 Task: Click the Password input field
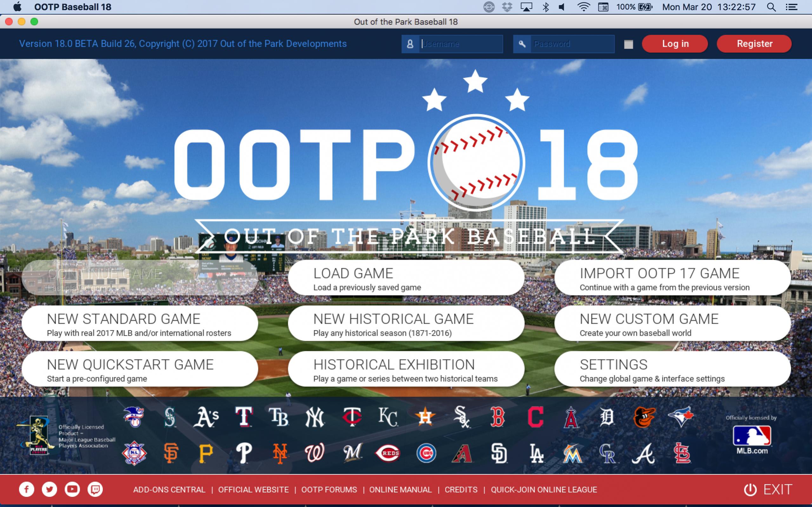point(572,44)
